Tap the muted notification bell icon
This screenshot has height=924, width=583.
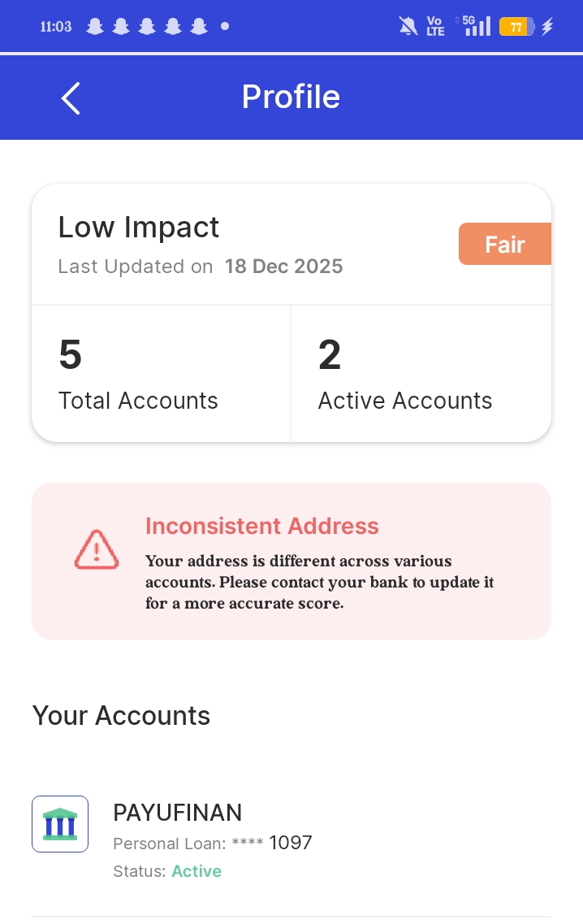(x=408, y=27)
